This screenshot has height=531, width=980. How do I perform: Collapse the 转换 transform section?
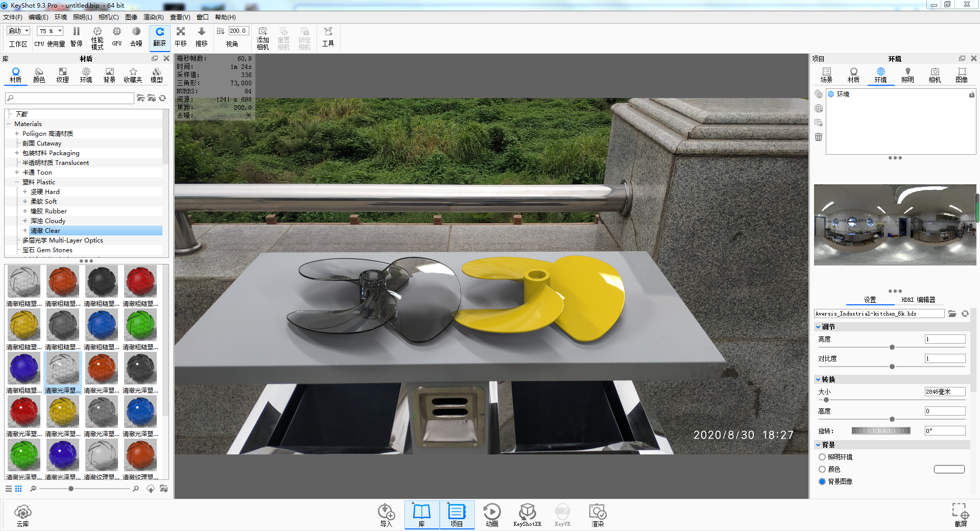(818, 379)
